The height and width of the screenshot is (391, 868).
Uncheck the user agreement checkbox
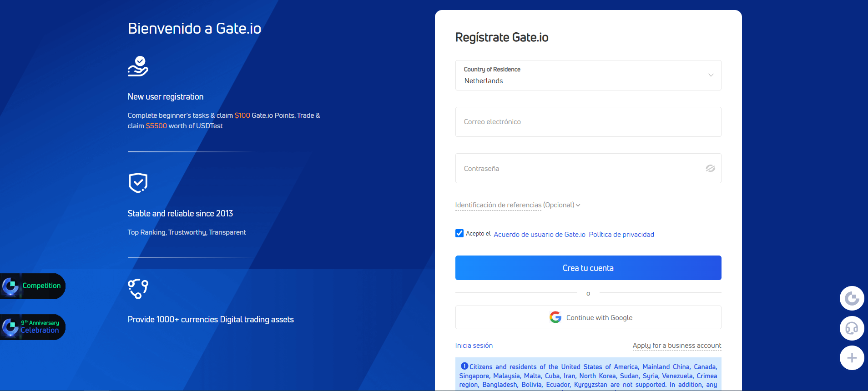(459, 233)
